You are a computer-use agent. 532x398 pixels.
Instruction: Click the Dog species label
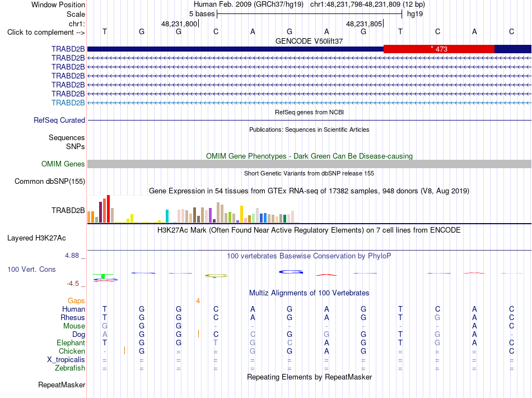tap(78, 335)
